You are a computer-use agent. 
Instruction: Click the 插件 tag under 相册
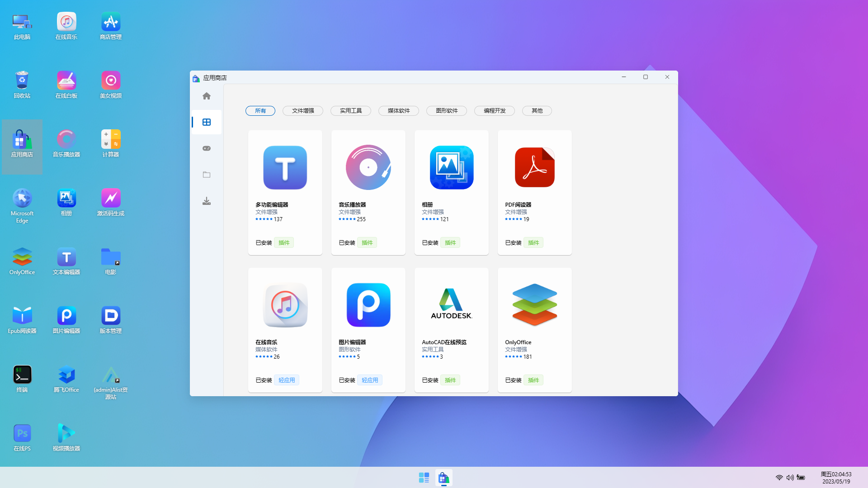pos(450,243)
